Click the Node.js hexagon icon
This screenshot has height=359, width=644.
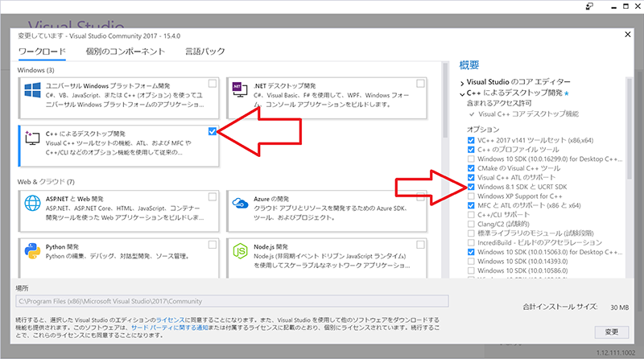coord(240,251)
